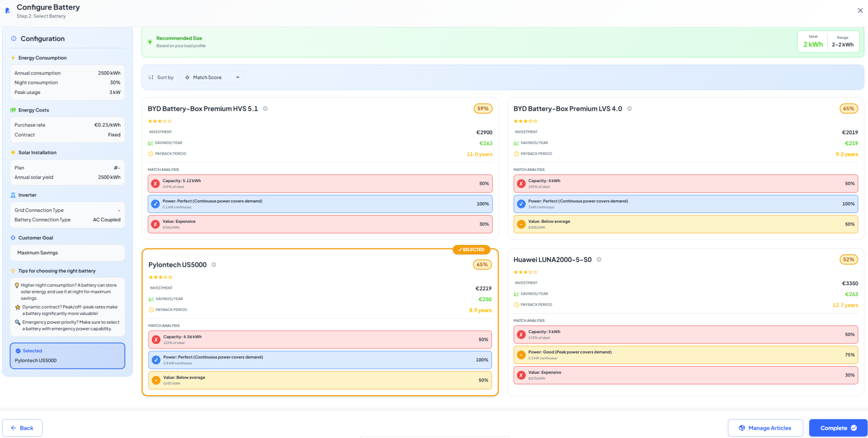Click the Energy Consumption lightning icon
The height and width of the screenshot is (438, 868).
point(13,58)
